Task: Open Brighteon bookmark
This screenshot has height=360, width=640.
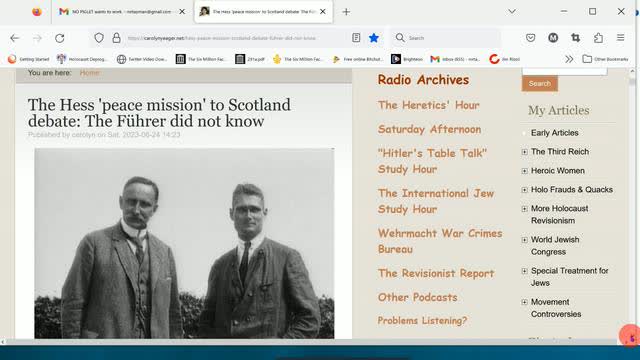Action: [x=407, y=59]
